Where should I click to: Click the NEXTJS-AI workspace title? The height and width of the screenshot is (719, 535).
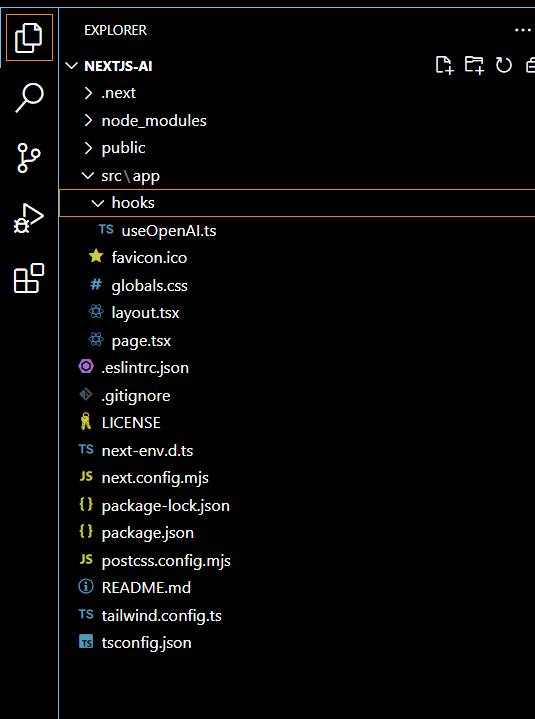[118, 66]
